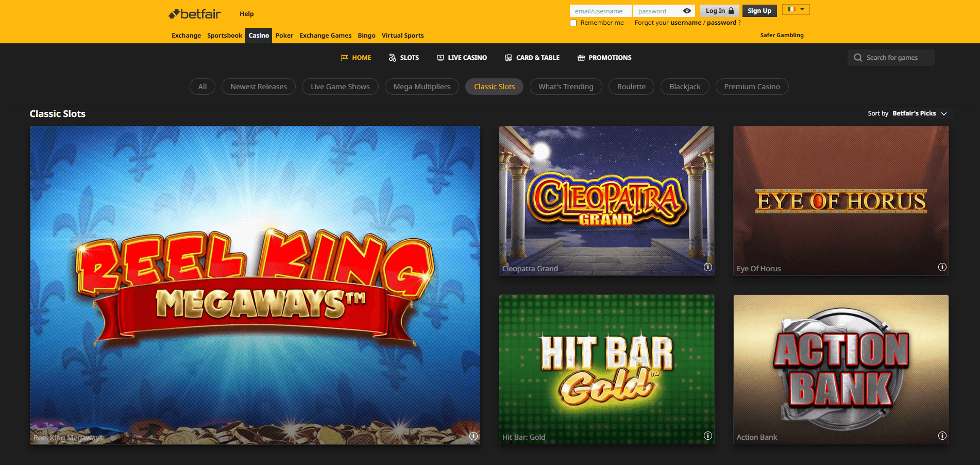Viewport: 980px width, 465px height.
Task: Open the Help link
Action: click(247, 14)
